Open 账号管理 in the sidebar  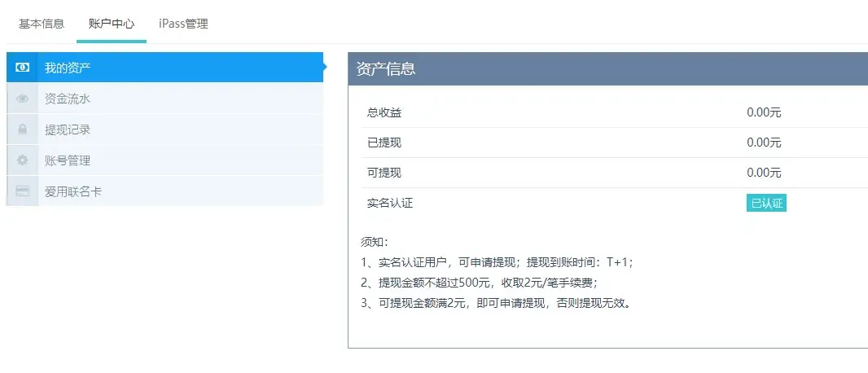pos(68,160)
